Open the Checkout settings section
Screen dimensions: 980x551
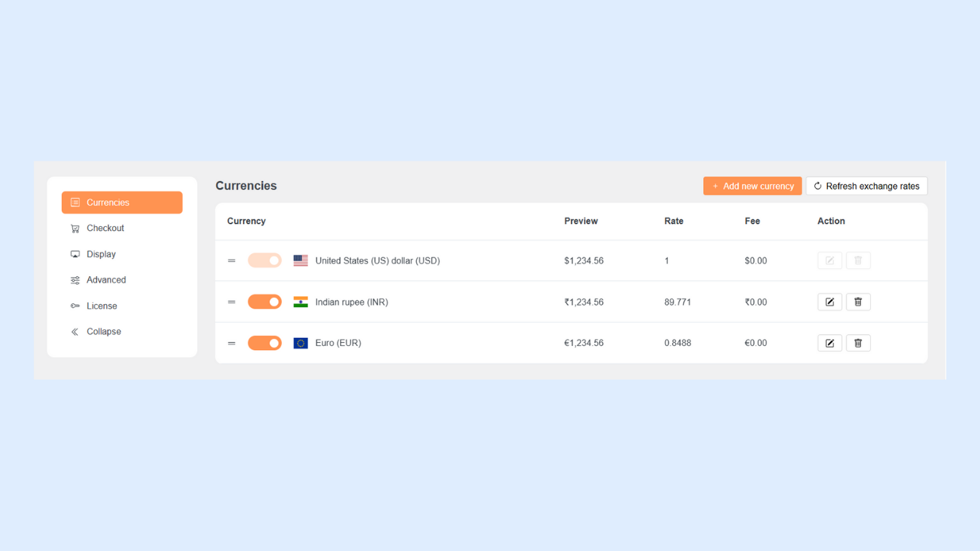click(x=105, y=228)
